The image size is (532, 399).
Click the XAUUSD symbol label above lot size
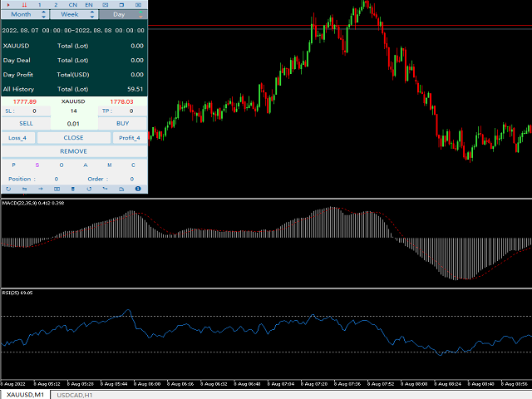point(73,101)
